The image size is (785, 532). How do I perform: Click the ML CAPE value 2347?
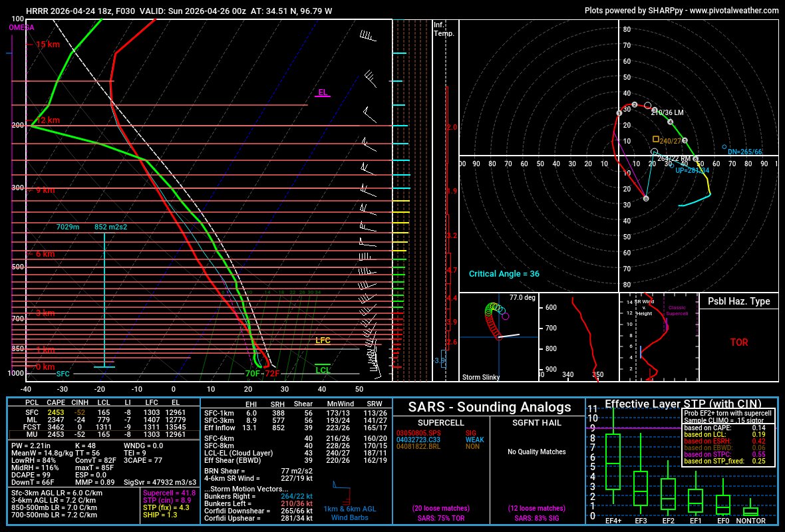56,420
